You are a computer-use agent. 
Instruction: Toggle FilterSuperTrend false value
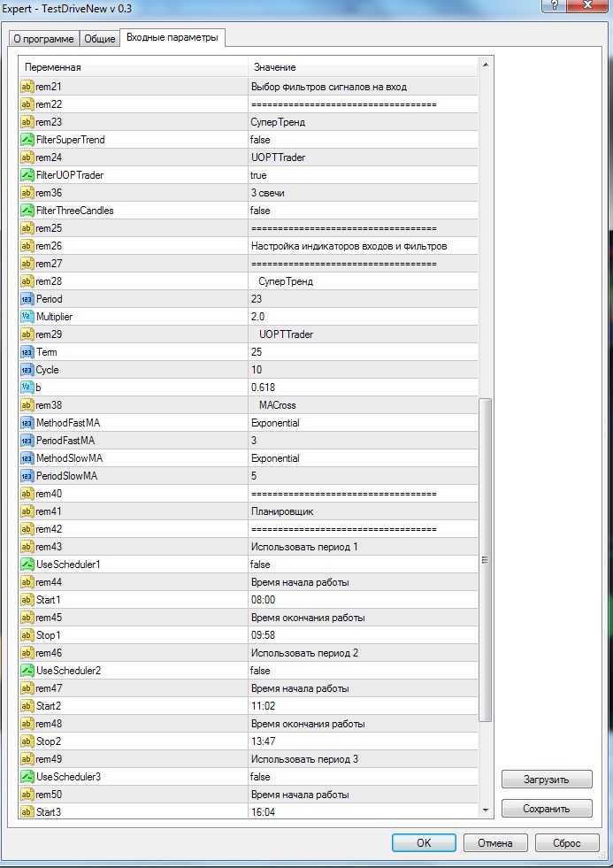363,140
